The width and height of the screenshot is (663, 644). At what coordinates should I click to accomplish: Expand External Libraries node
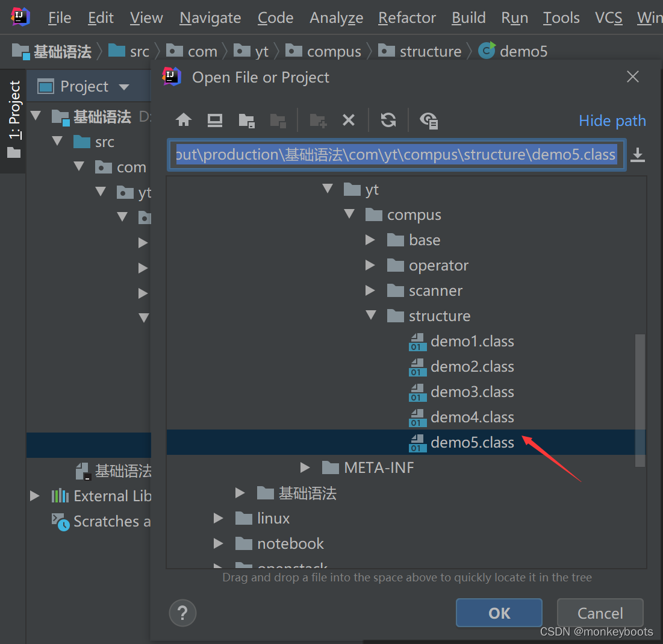point(35,495)
